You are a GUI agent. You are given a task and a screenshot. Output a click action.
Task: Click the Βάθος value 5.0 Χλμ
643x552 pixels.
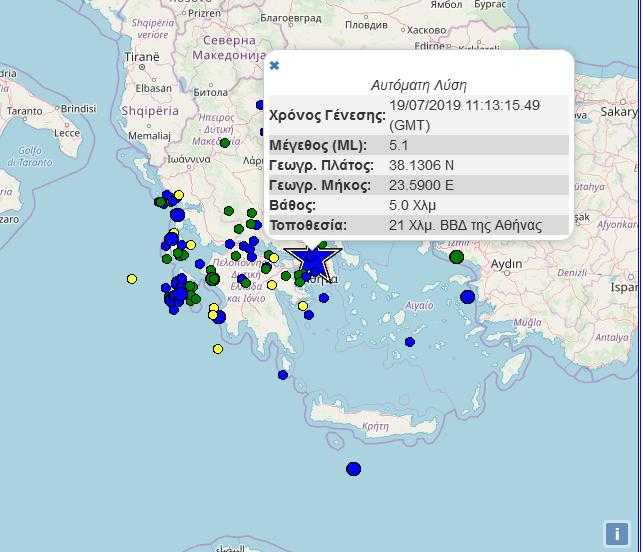coord(413,205)
